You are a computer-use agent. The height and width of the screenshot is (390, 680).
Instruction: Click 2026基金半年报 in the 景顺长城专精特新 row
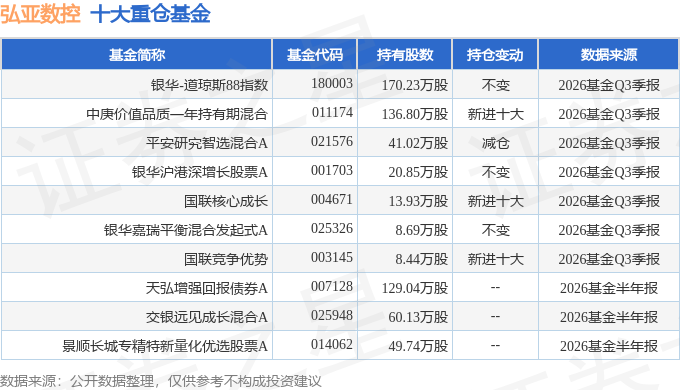(609, 347)
